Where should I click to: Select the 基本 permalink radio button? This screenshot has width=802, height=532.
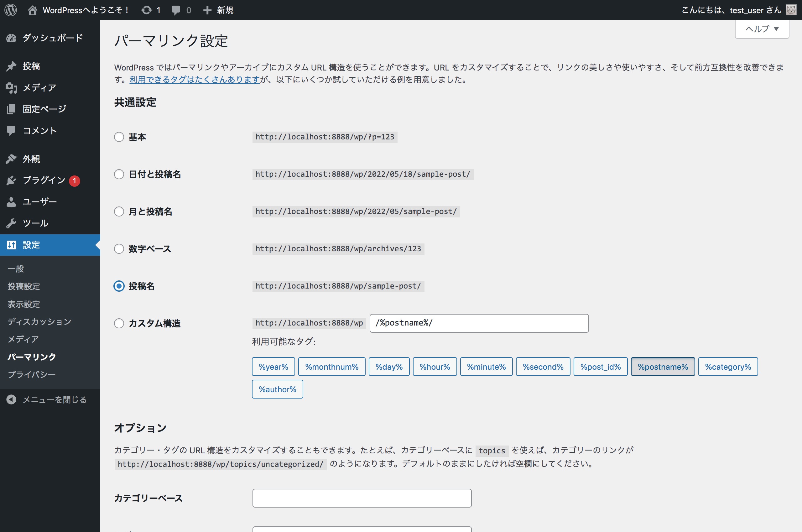point(119,137)
